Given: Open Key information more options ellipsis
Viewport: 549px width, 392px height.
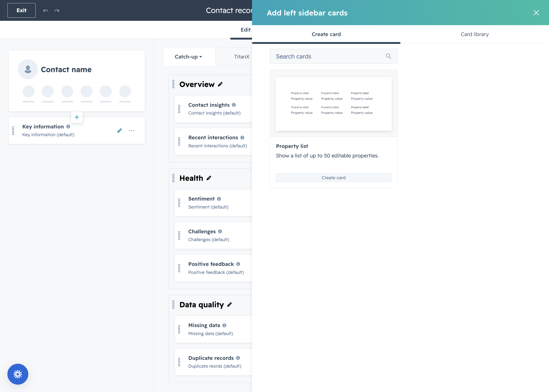Looking at the screenshot, I should 131,131.
